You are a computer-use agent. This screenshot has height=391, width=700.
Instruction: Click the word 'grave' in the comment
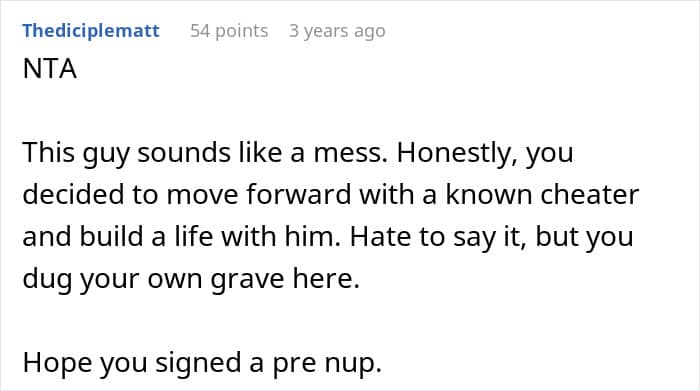247,280
